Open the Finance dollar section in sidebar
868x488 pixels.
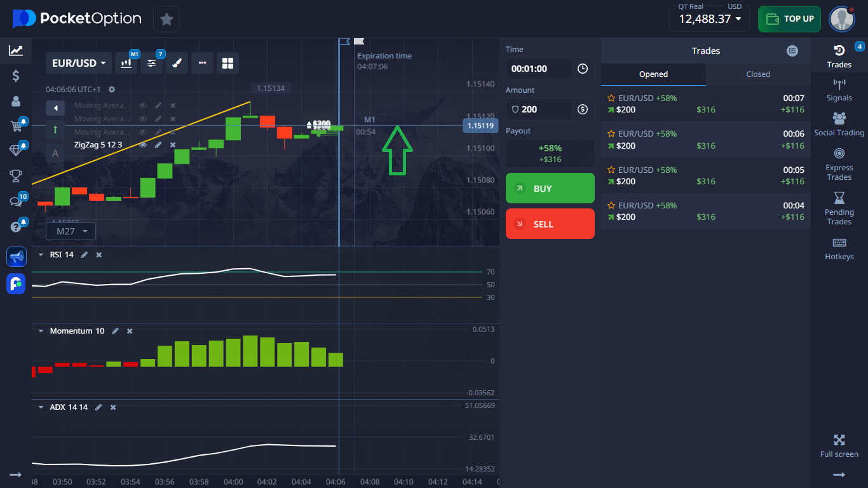16,76
